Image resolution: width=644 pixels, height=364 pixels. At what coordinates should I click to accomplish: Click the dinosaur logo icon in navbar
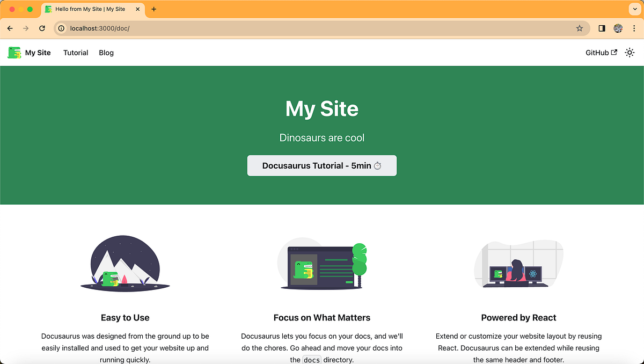point(14,52)
